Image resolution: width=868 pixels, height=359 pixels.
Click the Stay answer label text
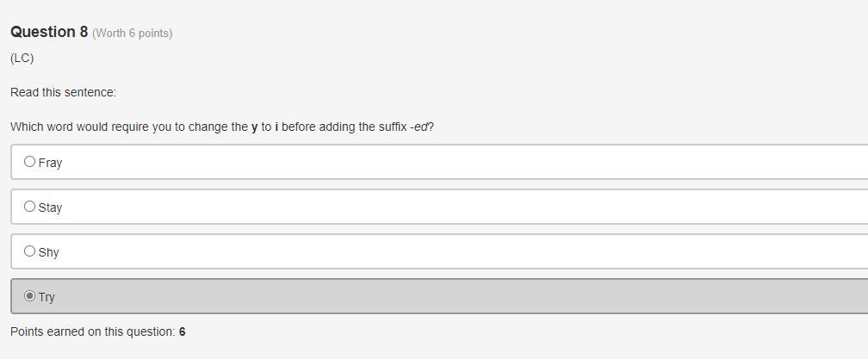coord(50,207)
